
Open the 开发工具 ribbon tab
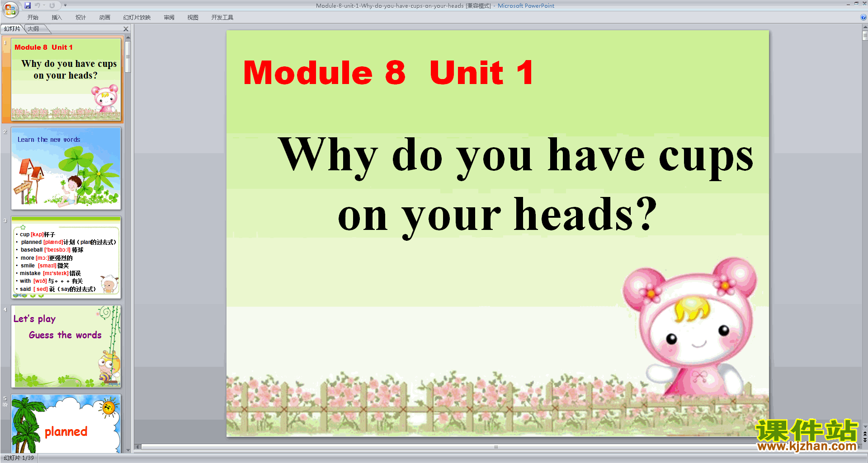click(x=222, y=18)
